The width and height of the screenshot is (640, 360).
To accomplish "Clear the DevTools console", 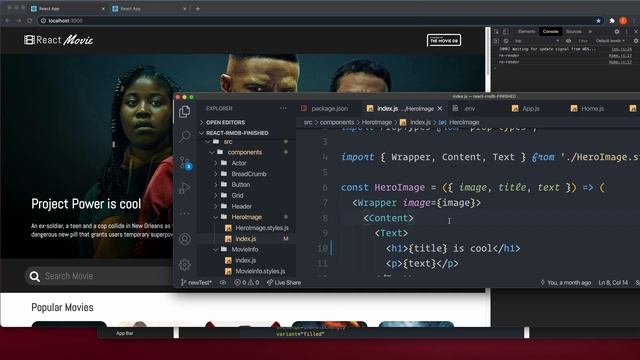I will tap(506, 41).
